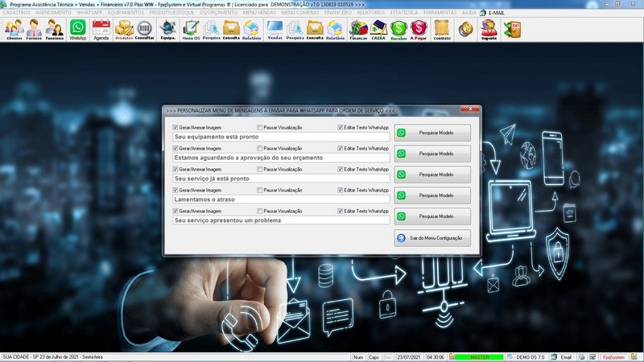Screen dimensions: 644x362
Task: Uncheck Gerar/Anexar Imagem for 'Seu equipamento está pronto'
Action: 175,128
